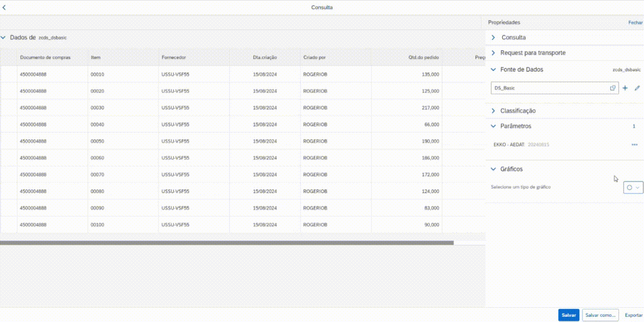
Task: Collapse the Dados de zcds_dsbasic section
Action: (4, 38)
